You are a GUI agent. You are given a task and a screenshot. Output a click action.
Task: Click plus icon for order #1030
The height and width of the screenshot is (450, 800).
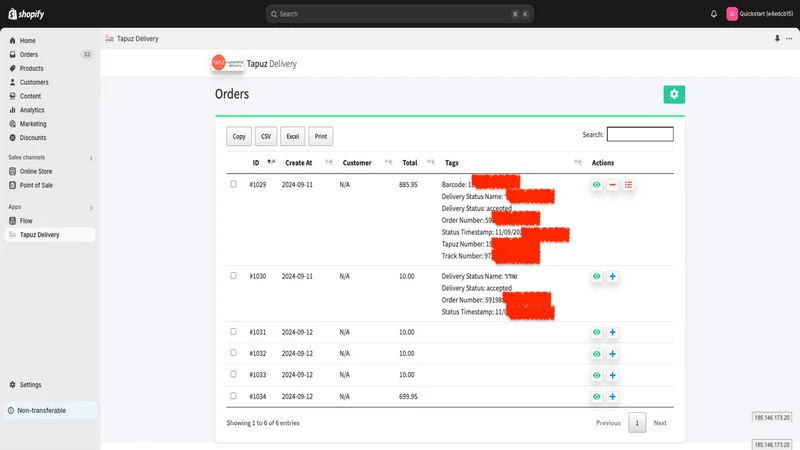[x=612, y=277]
